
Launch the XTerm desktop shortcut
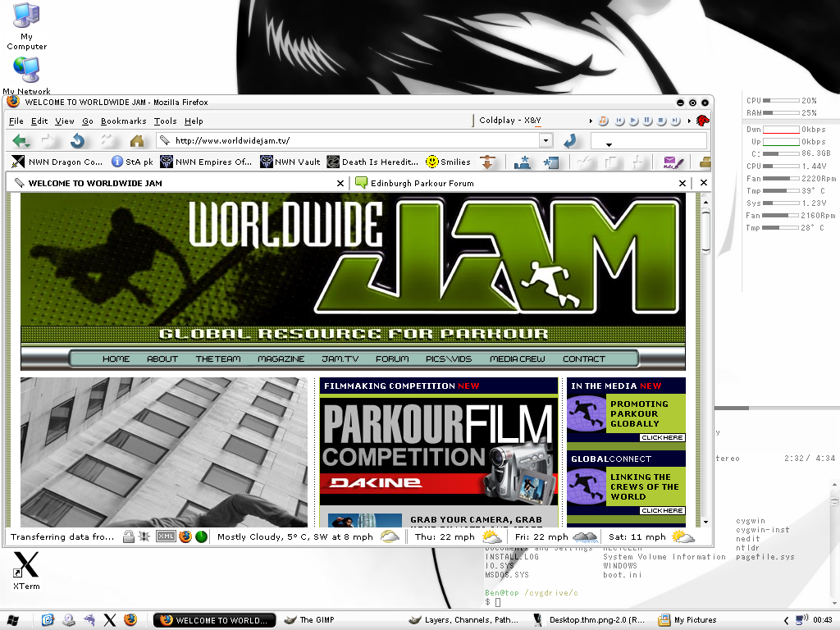[x=26, y=571]
